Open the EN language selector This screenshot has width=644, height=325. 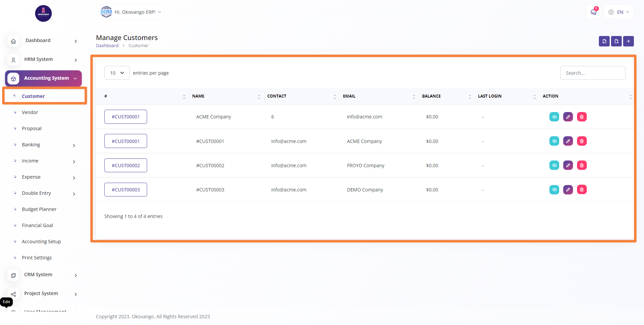point(619,12)
